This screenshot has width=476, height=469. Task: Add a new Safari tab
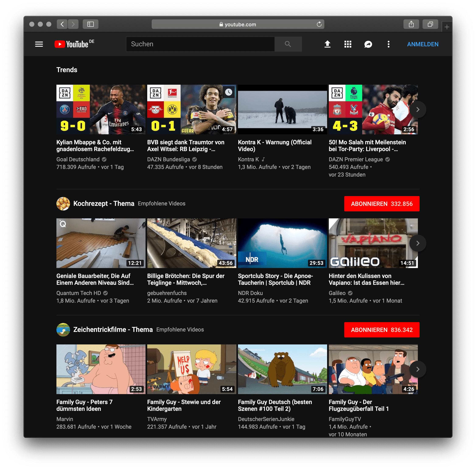[447, 27]
